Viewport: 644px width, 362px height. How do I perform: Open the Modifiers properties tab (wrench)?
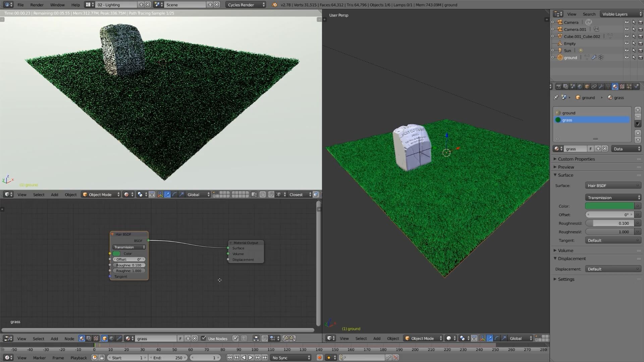(x=601, y=86)
